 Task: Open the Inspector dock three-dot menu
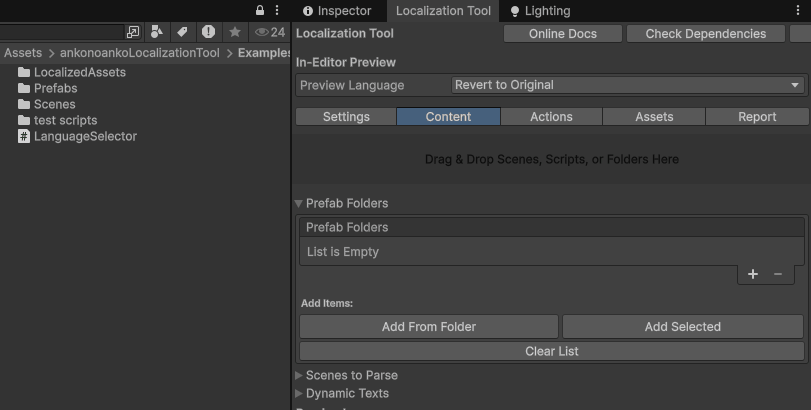click(x=798, y=10)
